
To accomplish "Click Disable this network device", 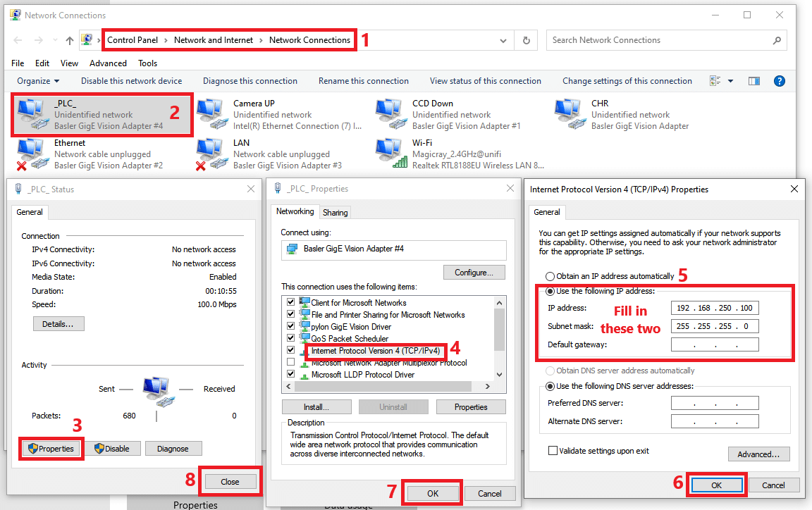I will 132,81.
